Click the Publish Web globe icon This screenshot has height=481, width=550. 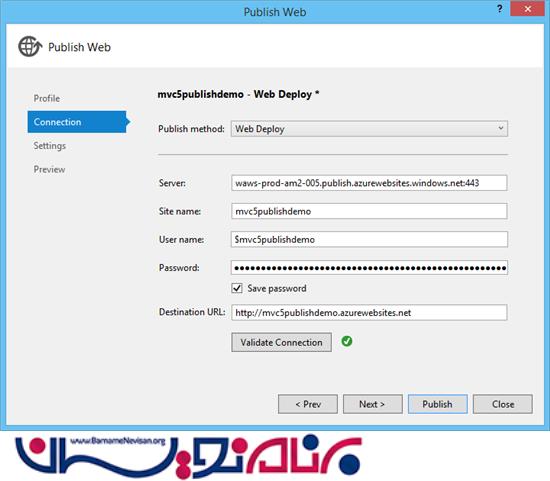pos(30,47)
